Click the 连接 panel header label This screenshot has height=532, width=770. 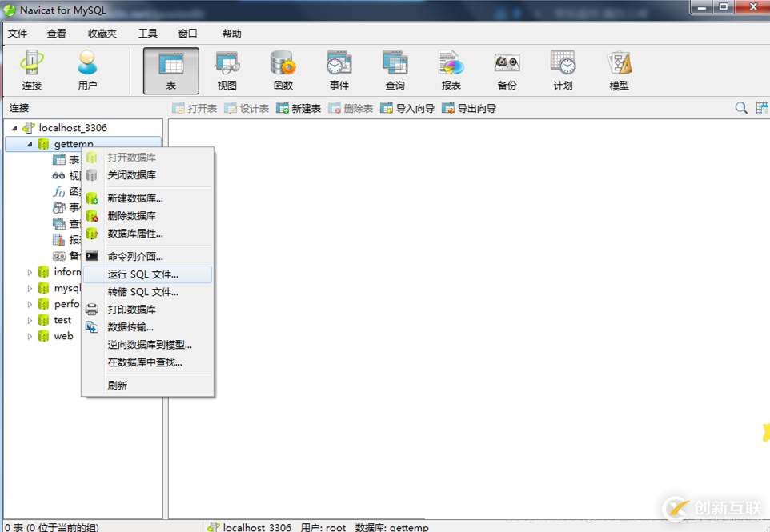(19, 108)
